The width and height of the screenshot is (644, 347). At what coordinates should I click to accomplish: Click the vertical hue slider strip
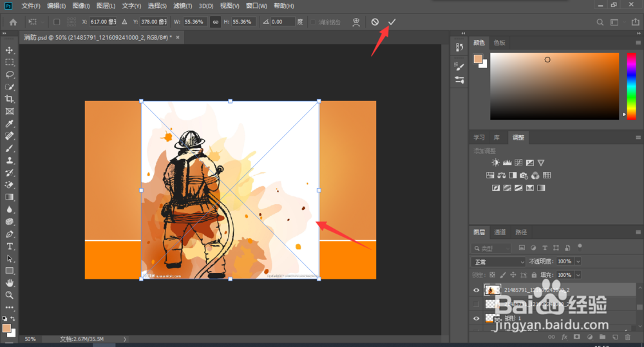pos(631,86)
